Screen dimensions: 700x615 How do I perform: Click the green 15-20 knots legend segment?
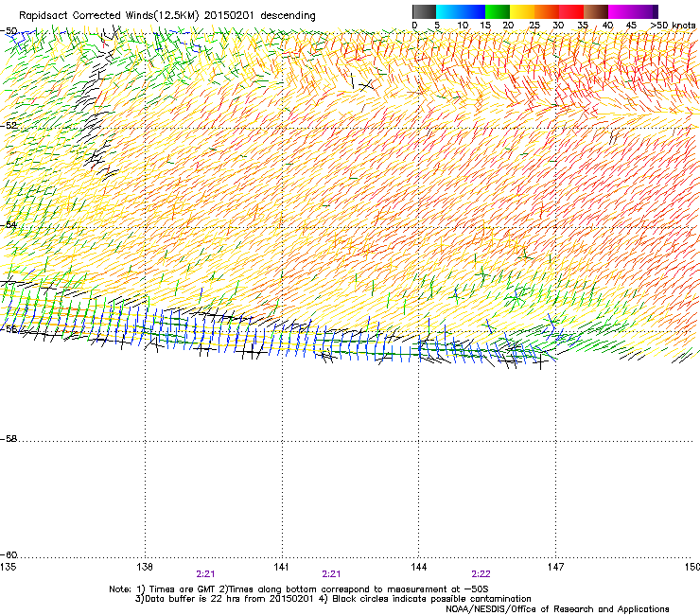click(x=498, y=11)
